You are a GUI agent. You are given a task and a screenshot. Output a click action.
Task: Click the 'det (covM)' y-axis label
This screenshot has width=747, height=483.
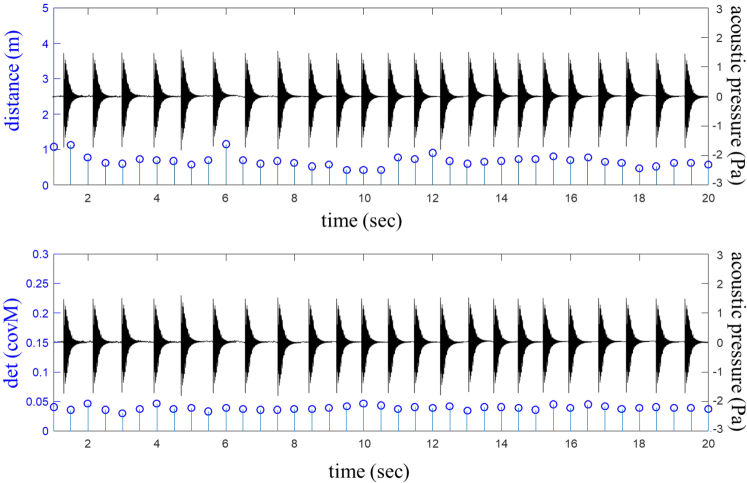point(12,343)
